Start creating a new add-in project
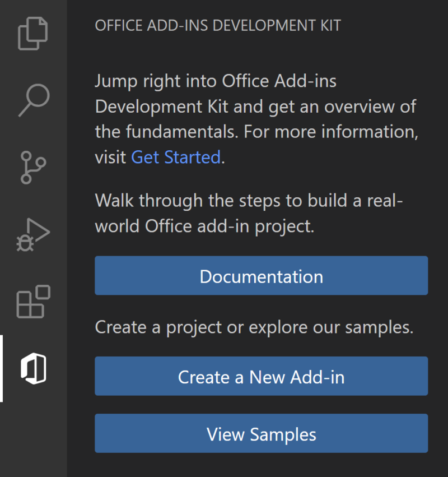This screenshot has height=477, width=448. (261, 376)
